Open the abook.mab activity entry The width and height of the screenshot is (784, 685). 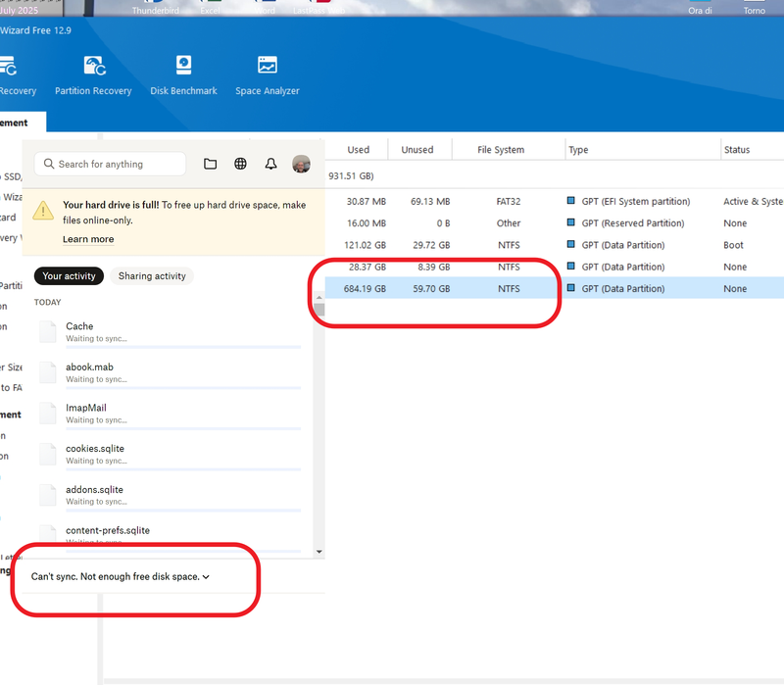pos(89,367)
